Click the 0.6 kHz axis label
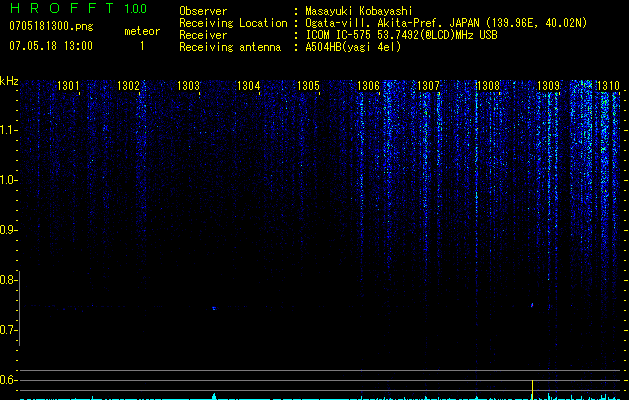629x400 pixels. tap(8, 380)
